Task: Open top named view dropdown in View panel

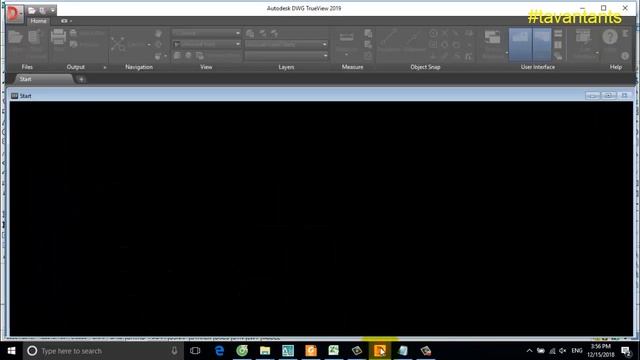Action: [206, 33]
